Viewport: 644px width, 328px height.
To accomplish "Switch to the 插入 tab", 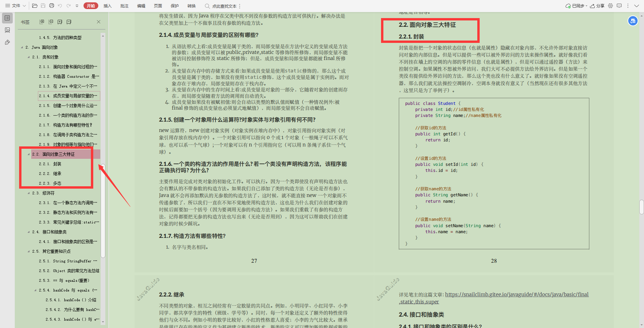I will pyautogui.click(x=107, y=6).
